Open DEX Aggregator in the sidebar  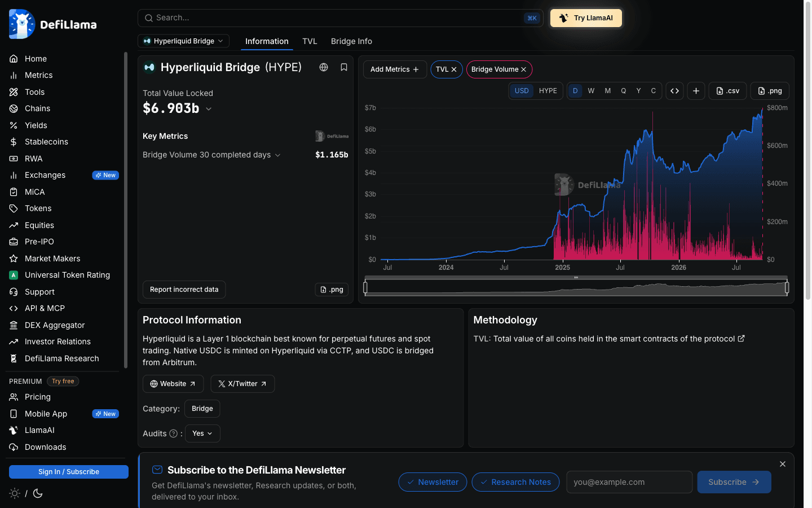click(55, 325)
